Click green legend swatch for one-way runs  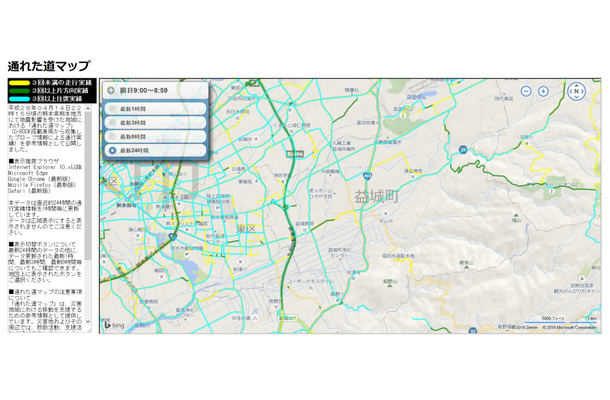click(x=19, y=91)
